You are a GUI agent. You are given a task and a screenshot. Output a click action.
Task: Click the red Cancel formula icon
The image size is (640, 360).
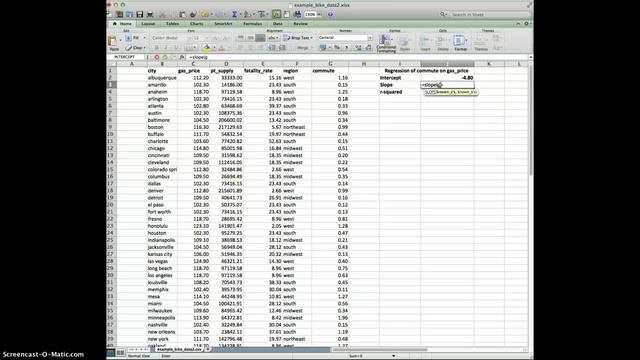pyautogui.click(x=157, y=57)
